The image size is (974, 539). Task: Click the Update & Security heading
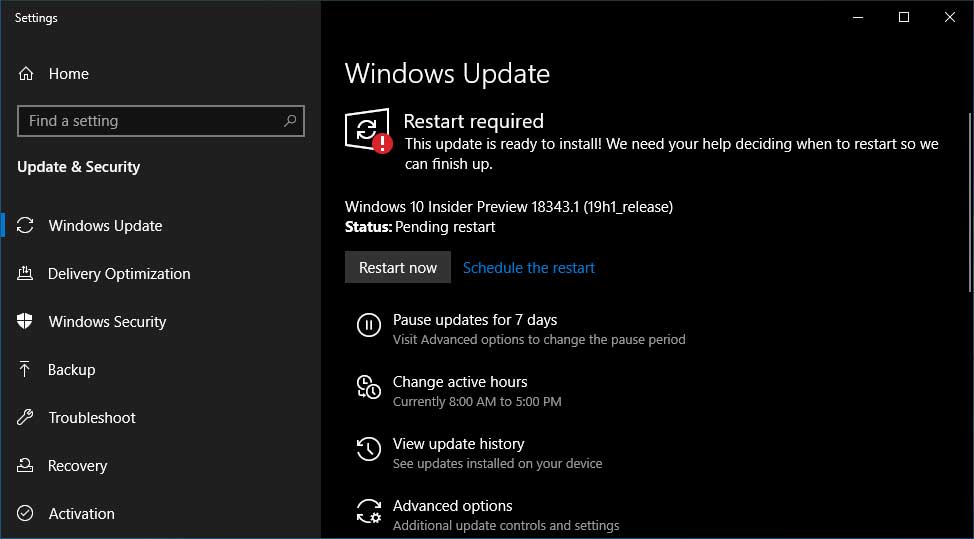pos(78,167)
